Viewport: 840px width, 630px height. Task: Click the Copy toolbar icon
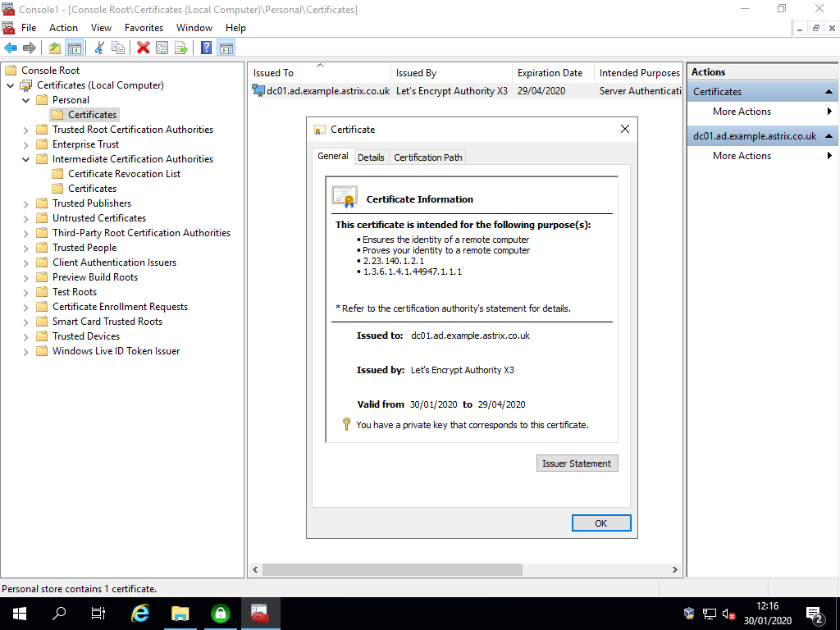pyautogui.click(x=117, y=47)
